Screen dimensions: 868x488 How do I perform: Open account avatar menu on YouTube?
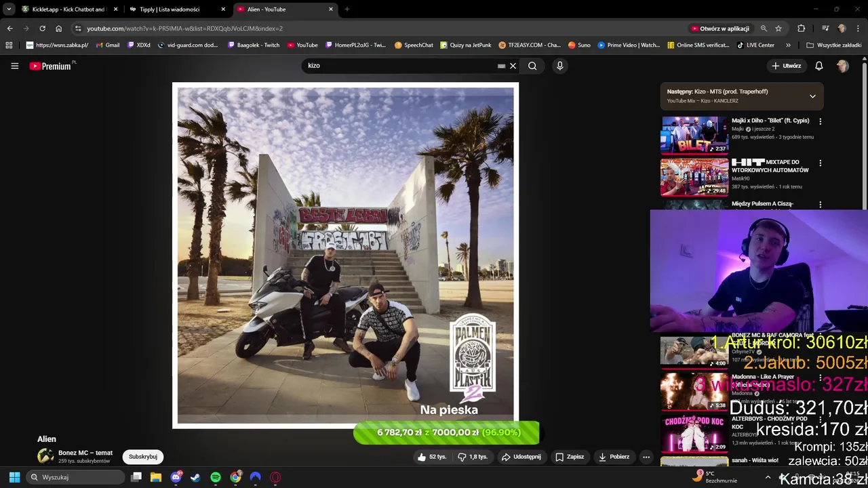(842, 66)
